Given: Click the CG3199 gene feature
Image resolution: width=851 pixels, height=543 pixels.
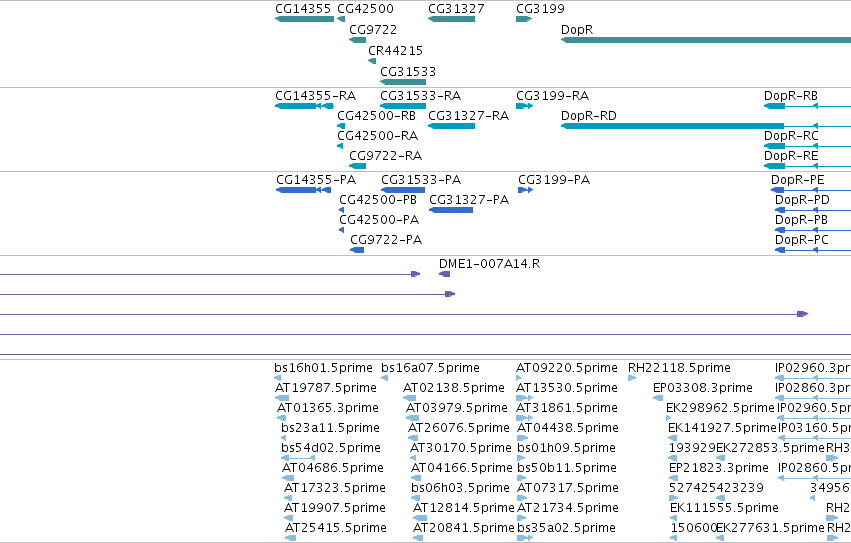Looking at the screenshot, I should point(524,19).
